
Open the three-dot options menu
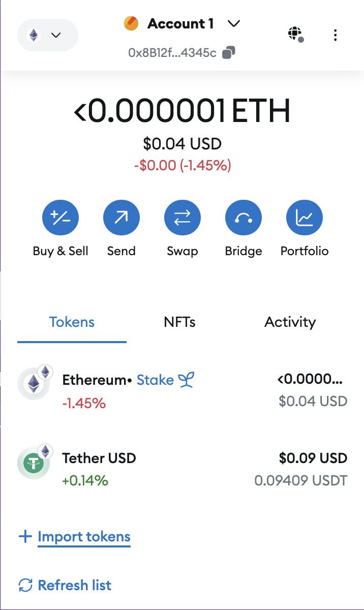(335, 35)
